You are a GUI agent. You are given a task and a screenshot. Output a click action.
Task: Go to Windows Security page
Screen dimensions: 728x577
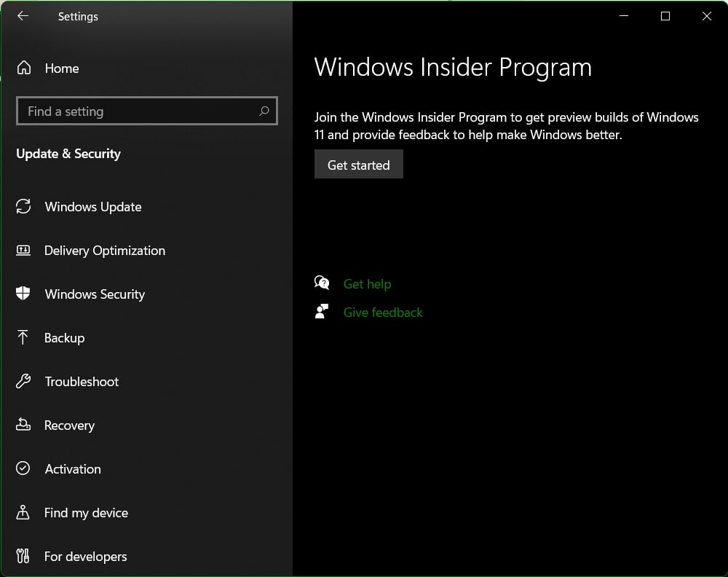click(95, 294)
